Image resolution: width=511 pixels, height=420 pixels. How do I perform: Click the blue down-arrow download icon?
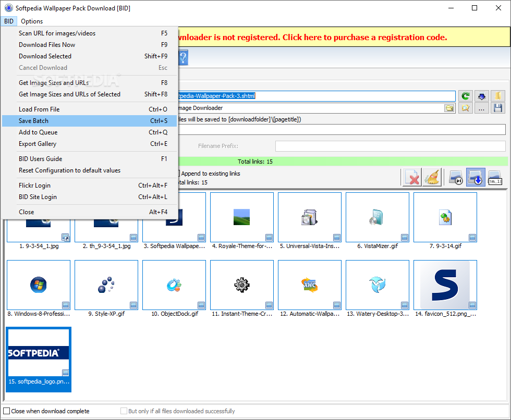coord(482,96)
